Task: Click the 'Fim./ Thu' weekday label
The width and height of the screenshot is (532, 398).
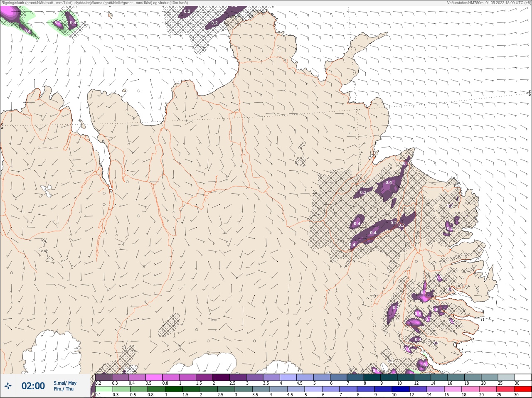Action: click(64, 389)
